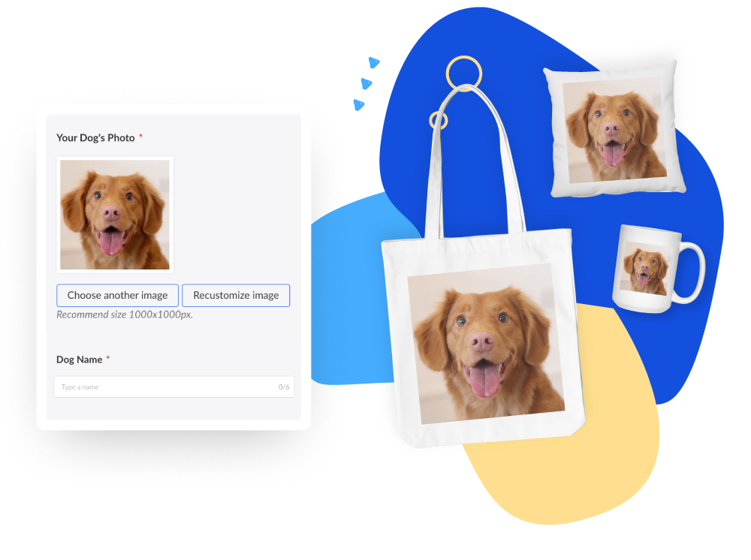The height and width of the screenshot is (560, 751).
Task: Focus the "Type a name" input field
Action: coord(165,387)
